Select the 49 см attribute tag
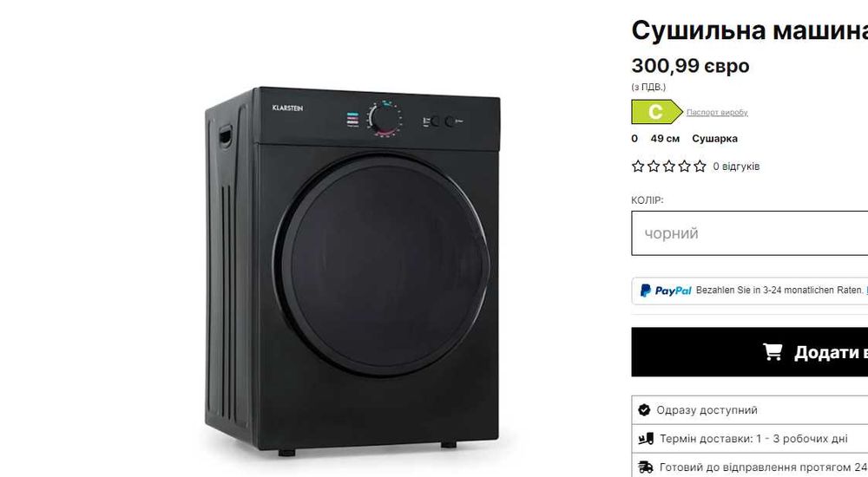Viewport: 868px width, 477px height. [665, 139]
